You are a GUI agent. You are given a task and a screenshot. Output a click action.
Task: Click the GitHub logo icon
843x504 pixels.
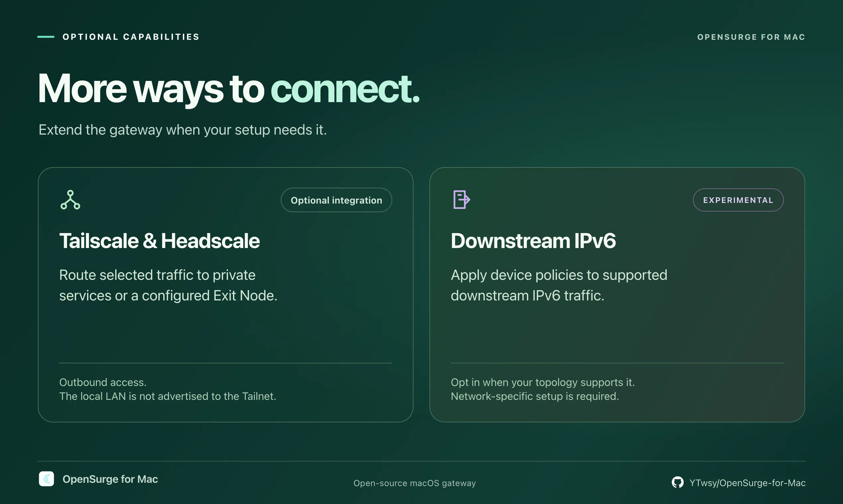pyautogui.click(x=677, y=482)
